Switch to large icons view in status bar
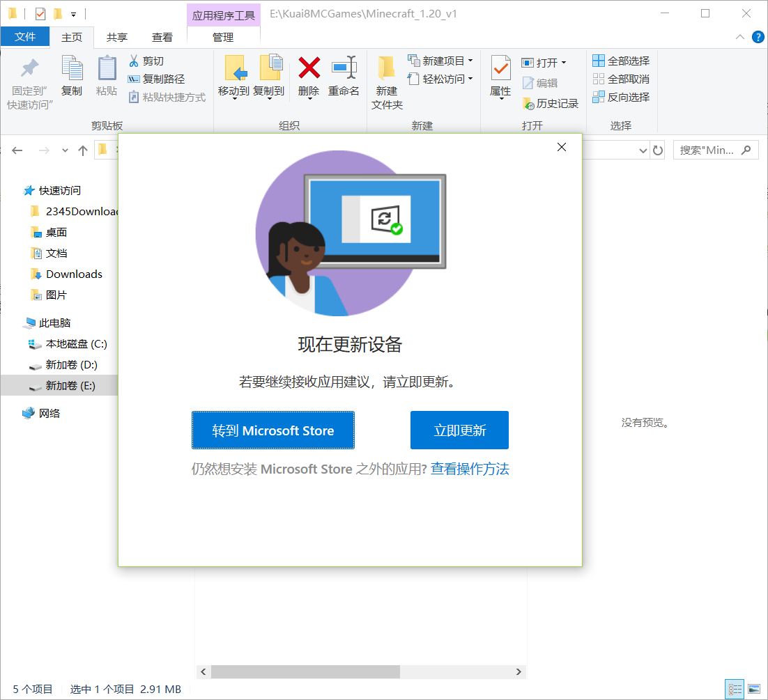 pyautogui.click(x=754, y=690)
